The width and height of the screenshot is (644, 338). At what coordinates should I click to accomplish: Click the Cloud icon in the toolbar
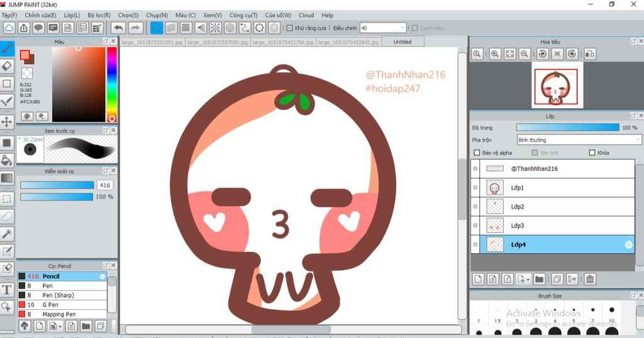(9, 28)
